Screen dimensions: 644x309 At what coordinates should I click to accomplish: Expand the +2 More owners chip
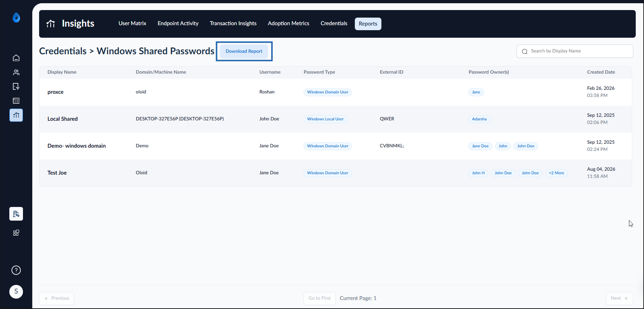pos(556,173)
